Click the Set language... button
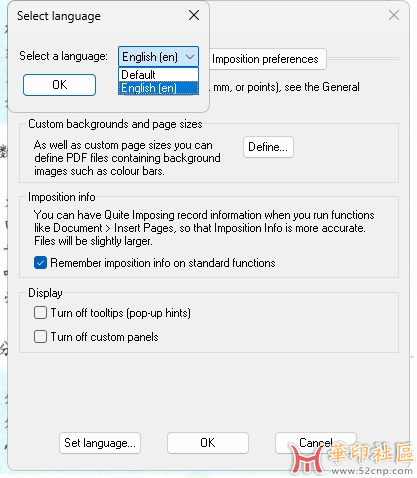This screenshot has width=417, height=478. point(100,443)
